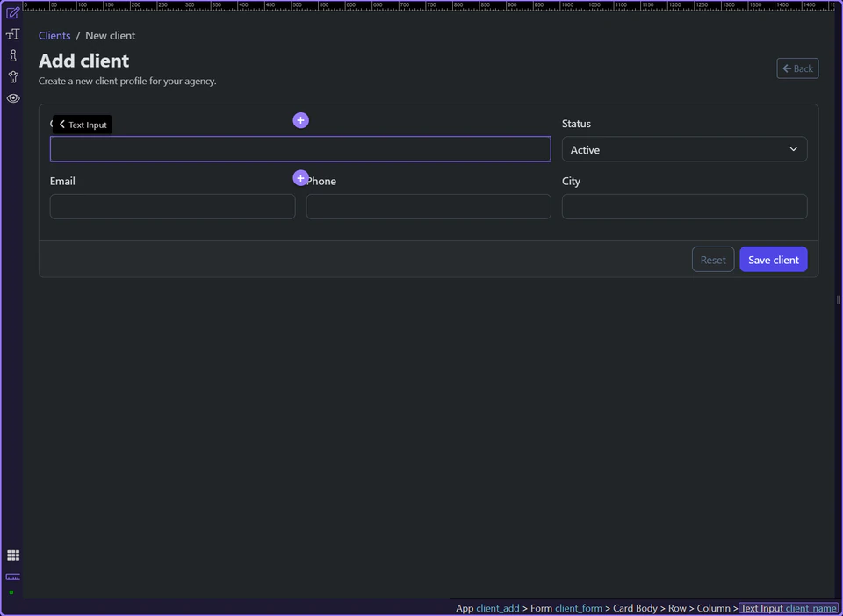Open the Clients breadcrumb link

pos(54,35)
